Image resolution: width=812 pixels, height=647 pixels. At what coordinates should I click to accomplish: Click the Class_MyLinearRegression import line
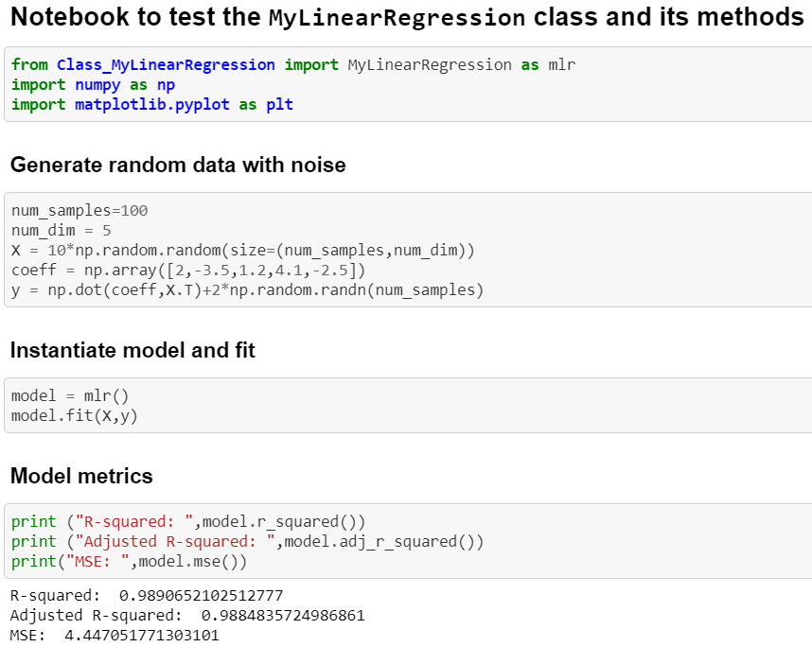(x=292, y=65)
